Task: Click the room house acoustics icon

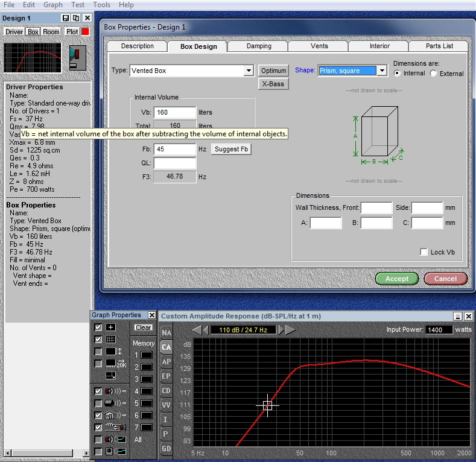Action: click(x=115, y=415)
